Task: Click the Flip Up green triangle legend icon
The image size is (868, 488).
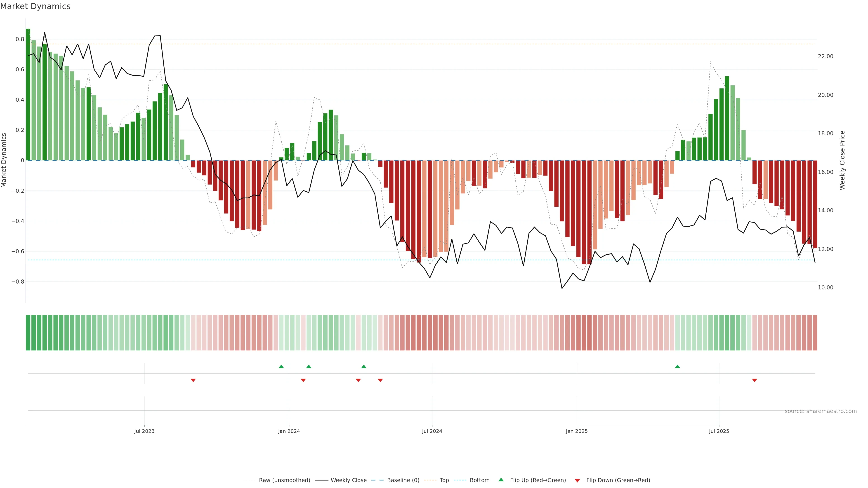Action: pyautogui.click(x=501, y=480)
